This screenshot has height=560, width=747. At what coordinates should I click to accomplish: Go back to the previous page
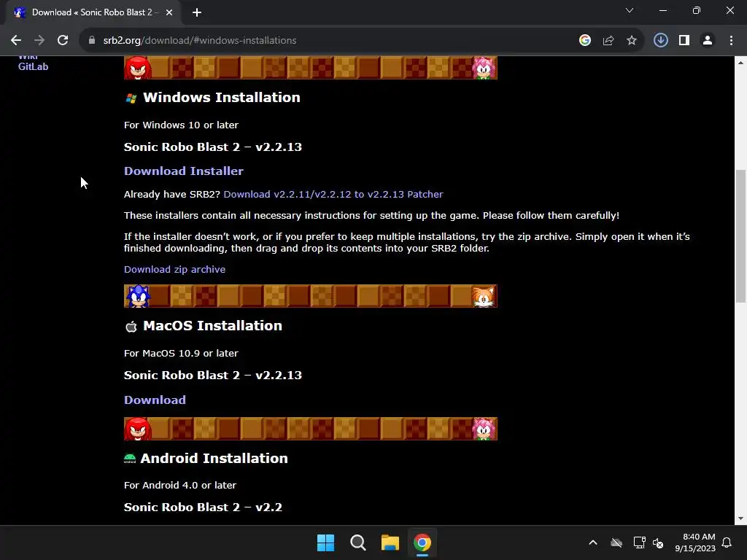(x=16, y=41)
